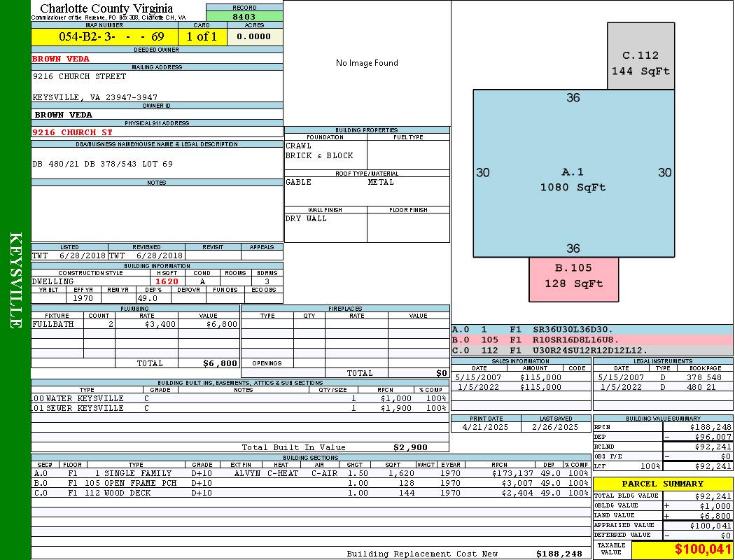Select the yellow map number 054-B2-3 field
Image resolution: width=735 pixels, height=560 pixels.
tap(104, 36)
